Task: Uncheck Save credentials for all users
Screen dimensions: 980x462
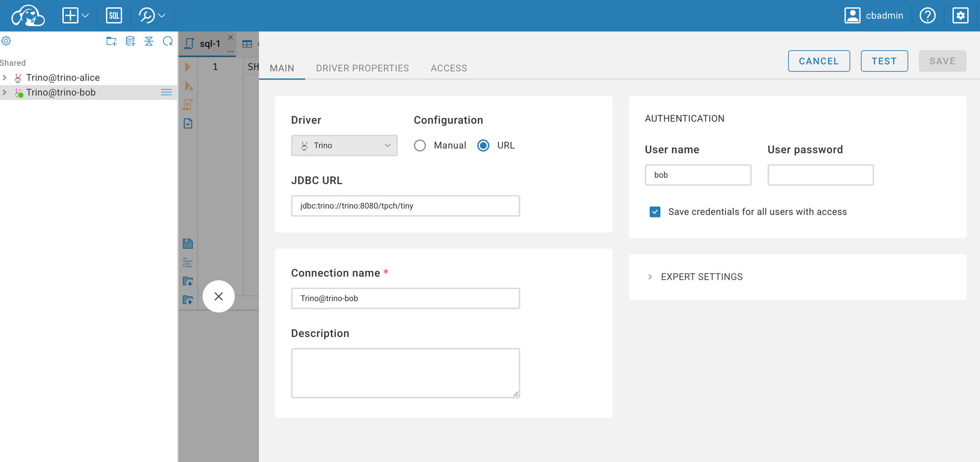Action: pyautogui.click(x=655, y=212)
